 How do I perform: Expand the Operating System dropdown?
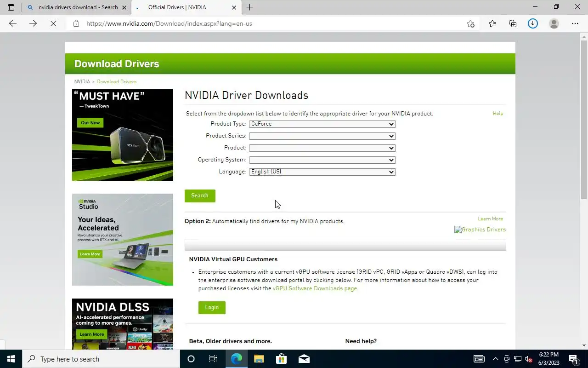tap(322, 160)
